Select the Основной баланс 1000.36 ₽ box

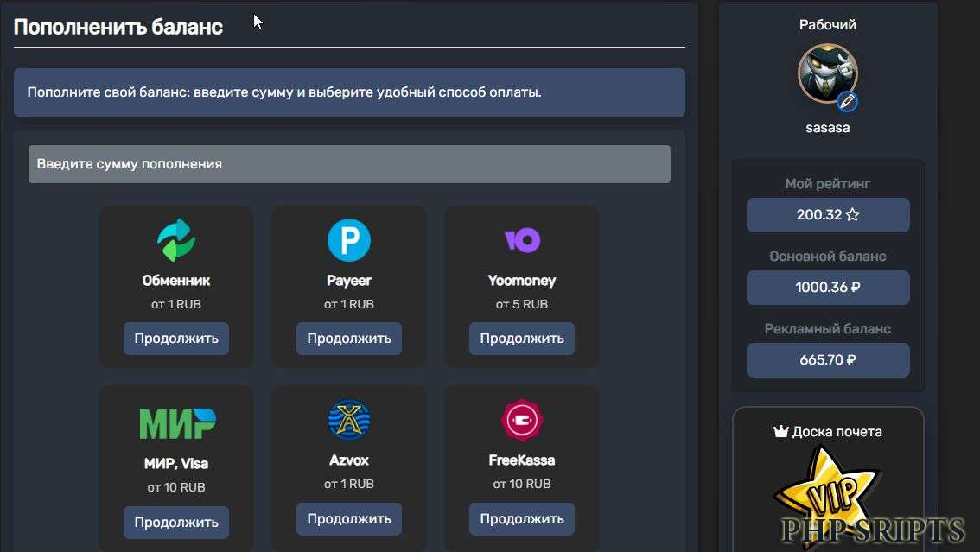click(828, 288)
